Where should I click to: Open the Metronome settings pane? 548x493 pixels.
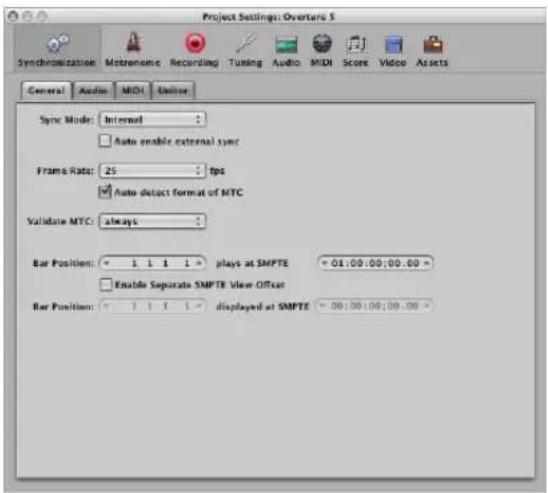(133, 50)
